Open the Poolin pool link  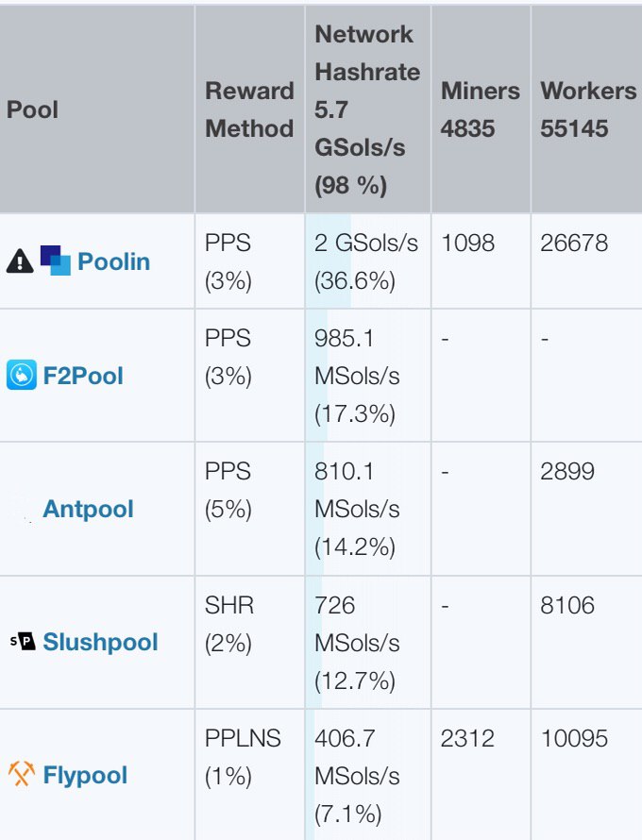point(113,261)
